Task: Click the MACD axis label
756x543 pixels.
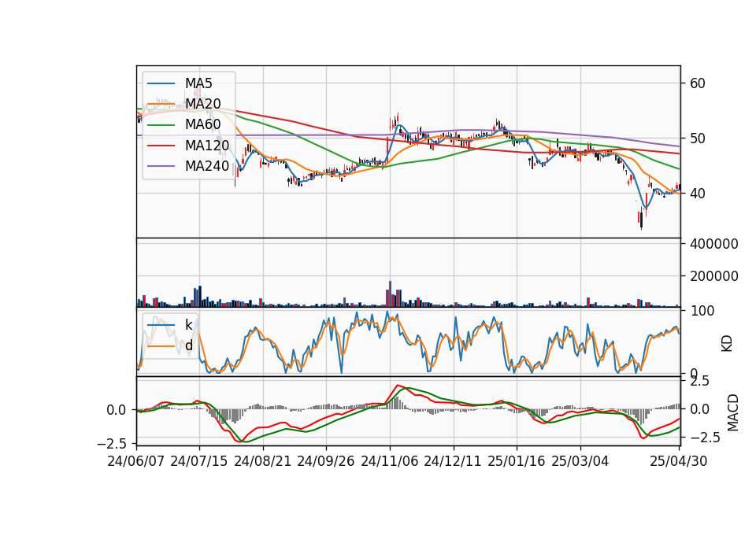Action: [733, 412]
